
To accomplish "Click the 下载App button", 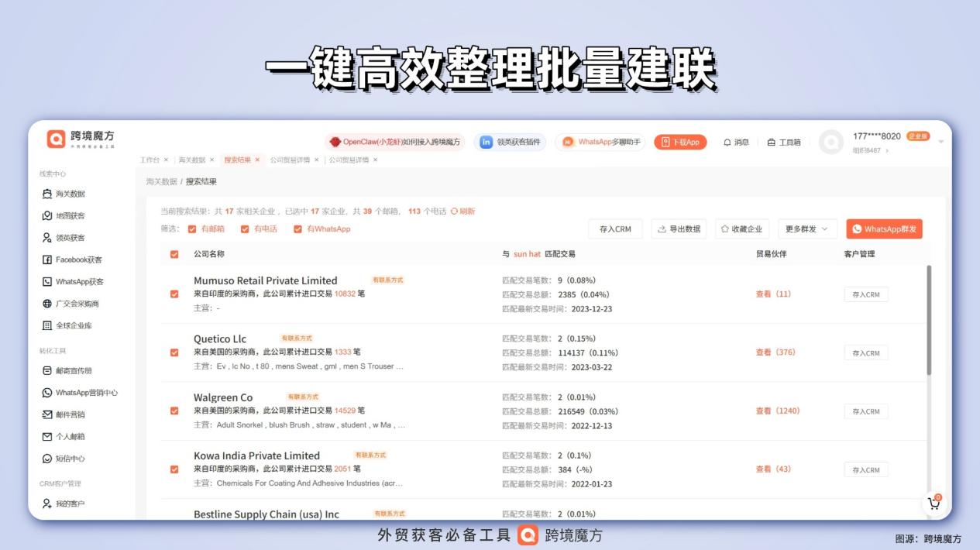I will click(x=680, y=142).
